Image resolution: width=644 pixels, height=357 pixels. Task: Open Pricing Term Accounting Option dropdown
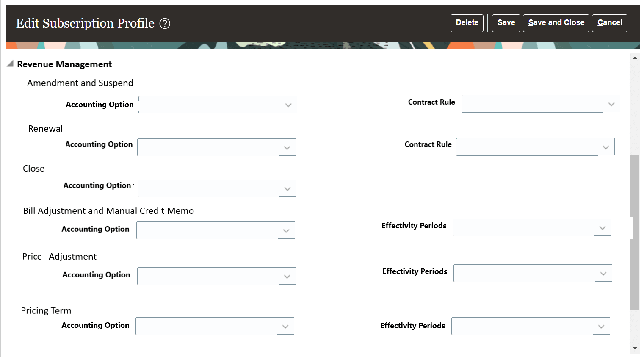[x=215, y=326]
